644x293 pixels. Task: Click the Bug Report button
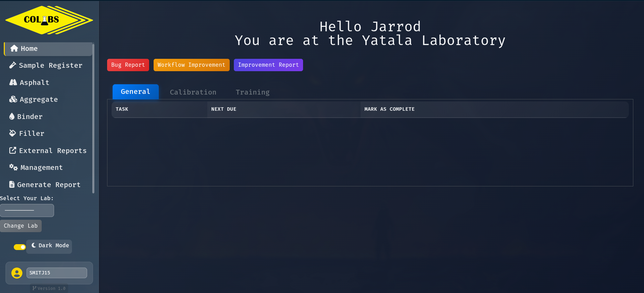pos(128,65)
